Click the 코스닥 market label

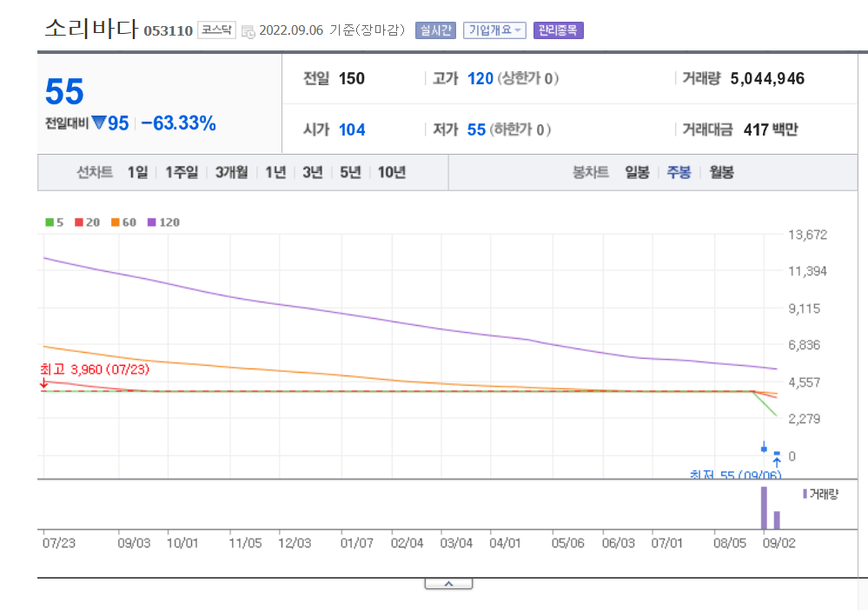216,30
